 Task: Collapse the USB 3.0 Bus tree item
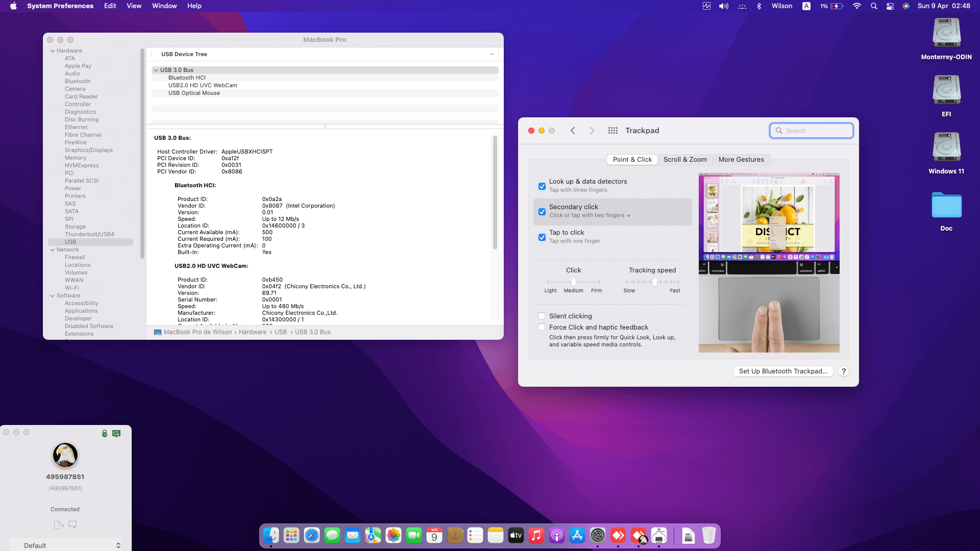click(156, 70)
